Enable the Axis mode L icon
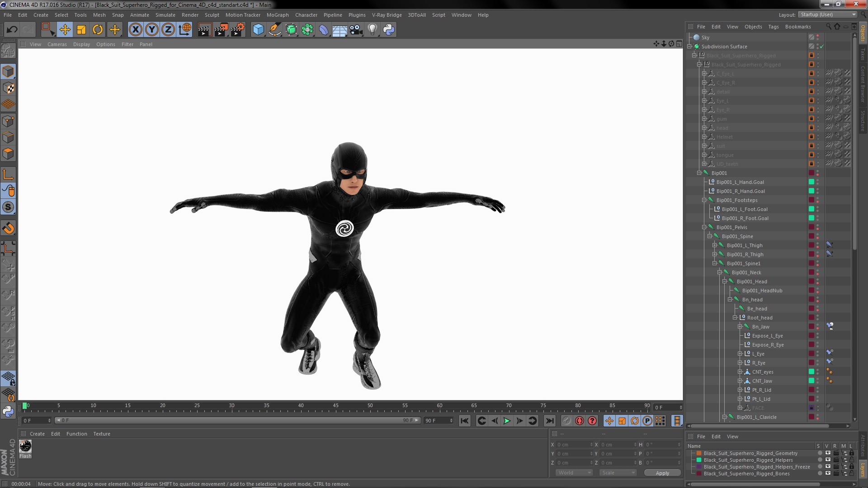The image size is (868, 488). point(8,174)
